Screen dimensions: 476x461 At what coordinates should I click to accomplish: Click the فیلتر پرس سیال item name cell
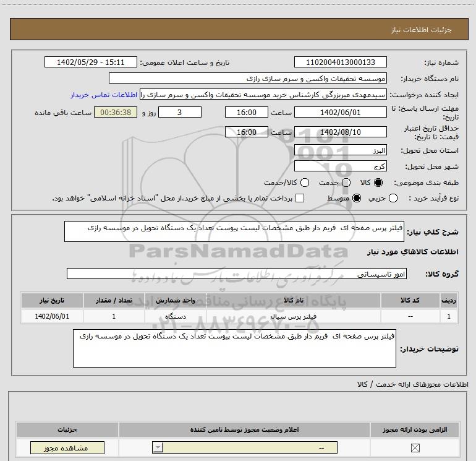(294, 316)
